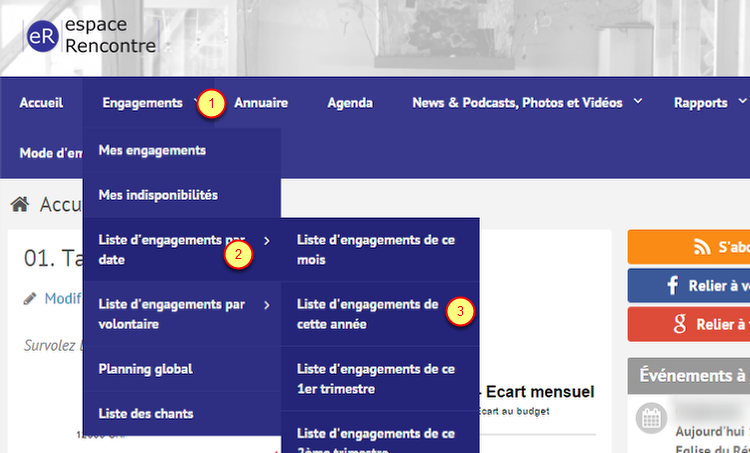Expand the Rapports dropdown chevron
Viewport: 750px width, 453px height.
click(742, 101)
